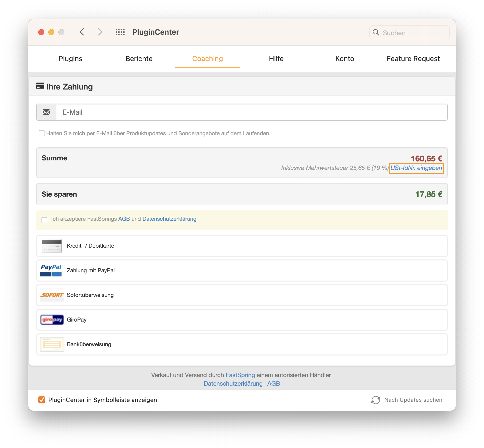Click the Summe label
Screen dimensions: 484x448
[54, 158]
